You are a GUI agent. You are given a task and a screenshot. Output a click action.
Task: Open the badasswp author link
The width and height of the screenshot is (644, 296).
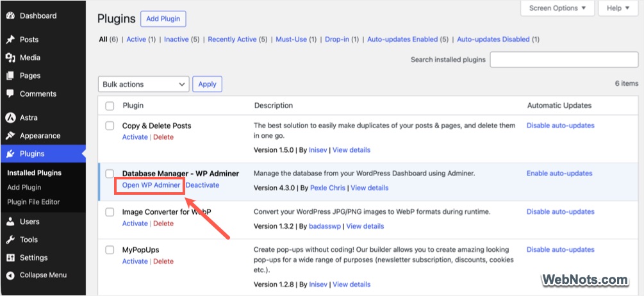click(326, 226)
